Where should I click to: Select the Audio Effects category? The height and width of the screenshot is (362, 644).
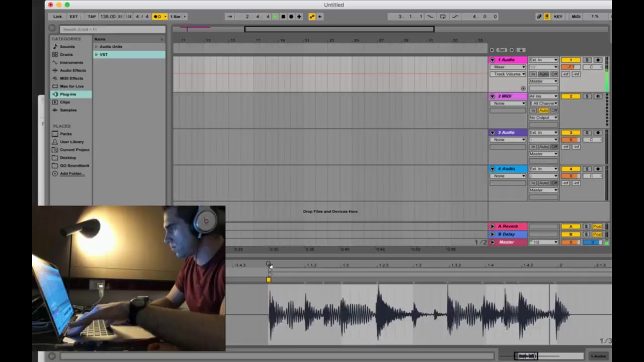coord(72,70)
